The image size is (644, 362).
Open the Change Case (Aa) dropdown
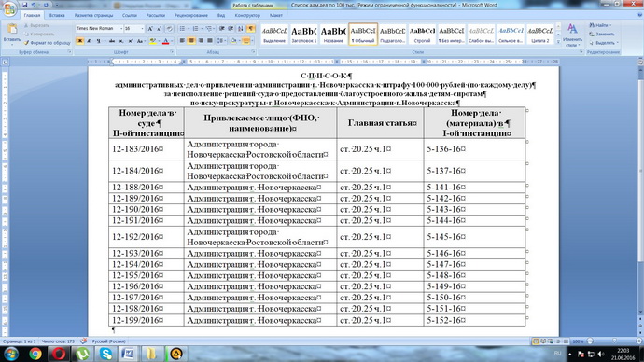(140, 41)
